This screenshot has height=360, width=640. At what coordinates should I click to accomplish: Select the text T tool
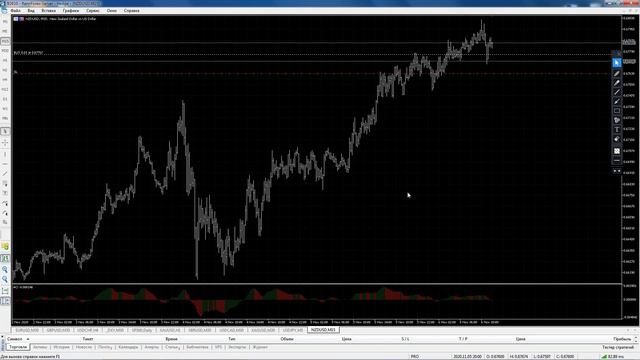(x=617, y=129)
